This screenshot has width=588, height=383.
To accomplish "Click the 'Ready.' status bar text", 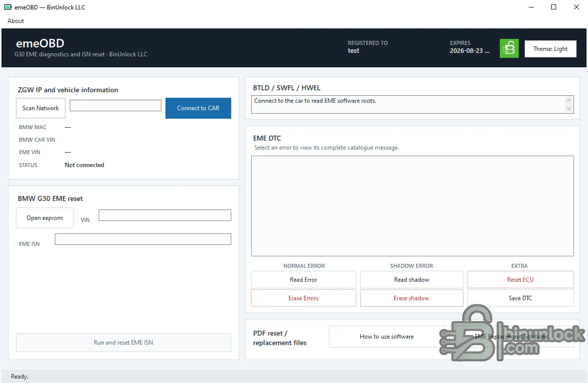I will point(20,376).
